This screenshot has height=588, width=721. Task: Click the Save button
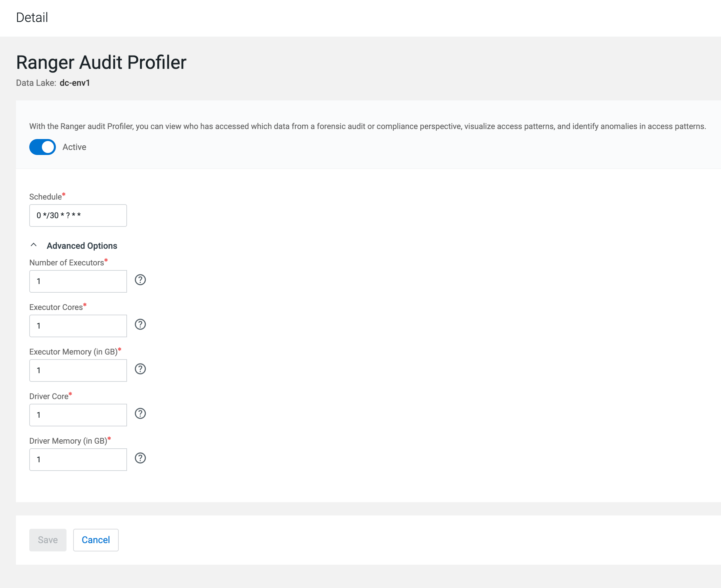pyautogui.click(x=48, y=540)
